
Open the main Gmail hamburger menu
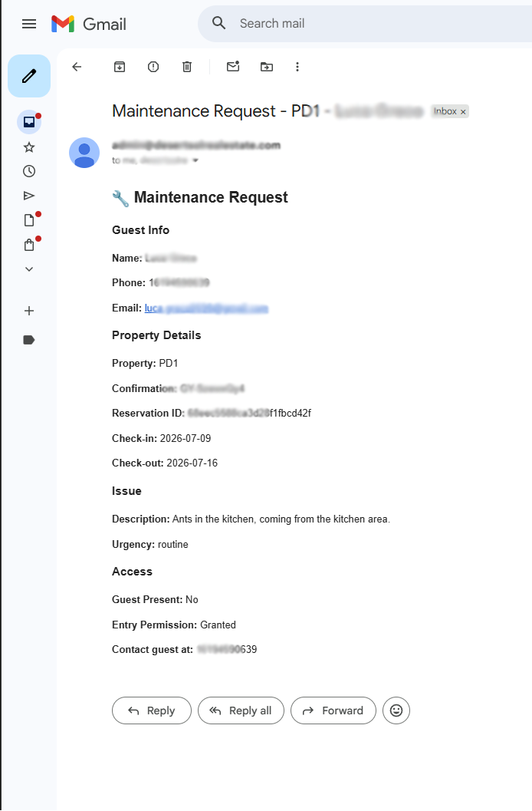(28, 23)
